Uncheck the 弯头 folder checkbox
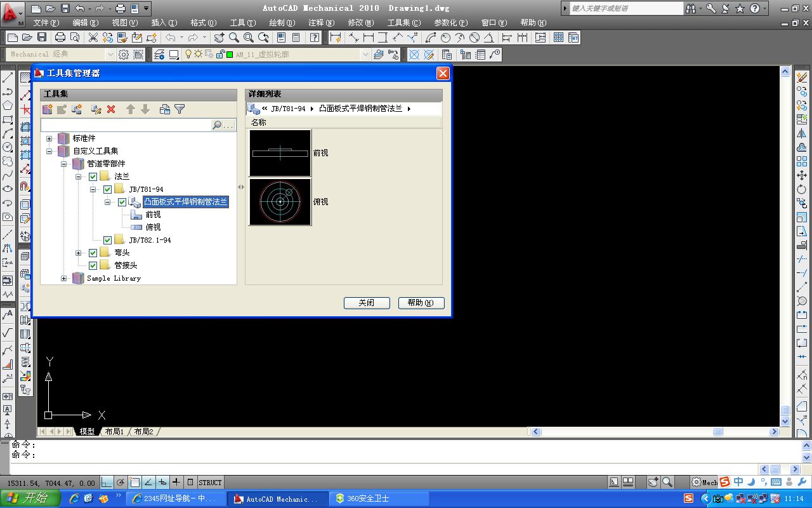The height and width of the screenshot is (508, 812). pos(93,253)
